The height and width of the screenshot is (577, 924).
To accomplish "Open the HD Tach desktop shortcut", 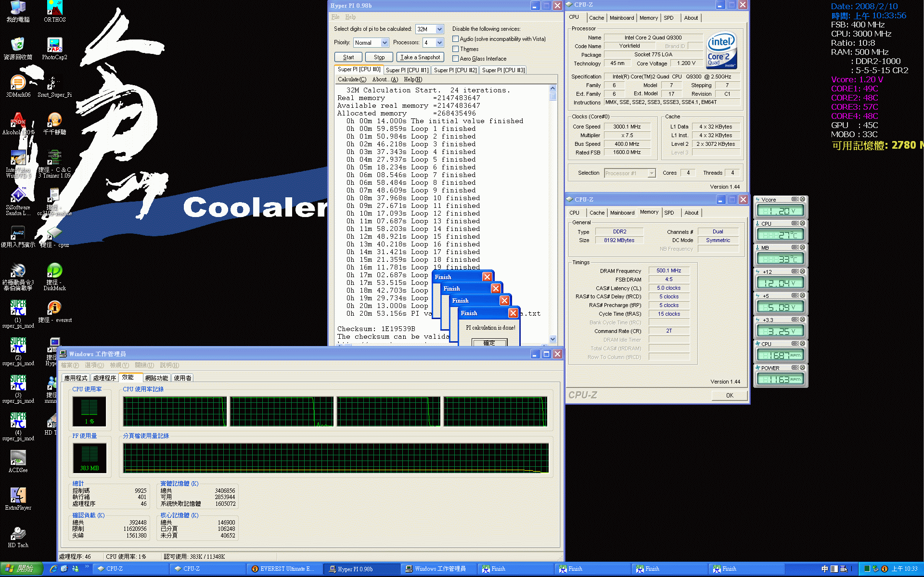I will [18, 534].
